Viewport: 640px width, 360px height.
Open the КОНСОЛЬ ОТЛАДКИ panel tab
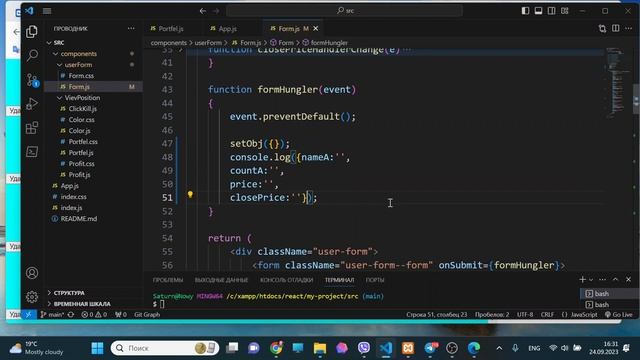(287, 280)
